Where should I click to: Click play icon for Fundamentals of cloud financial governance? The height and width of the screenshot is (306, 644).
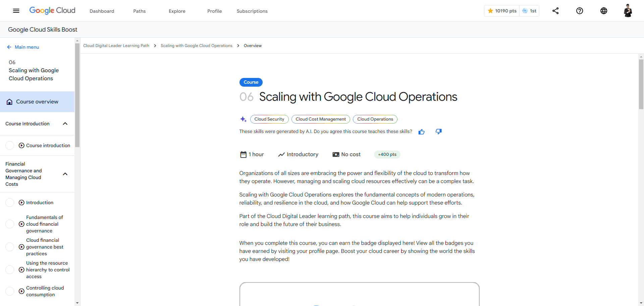(x=21, y=224)
